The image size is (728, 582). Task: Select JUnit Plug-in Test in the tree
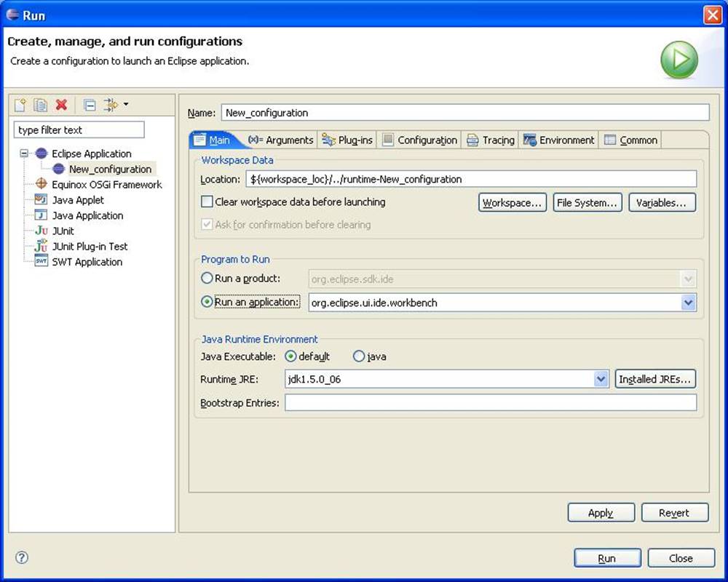click(x=90, y=247)
